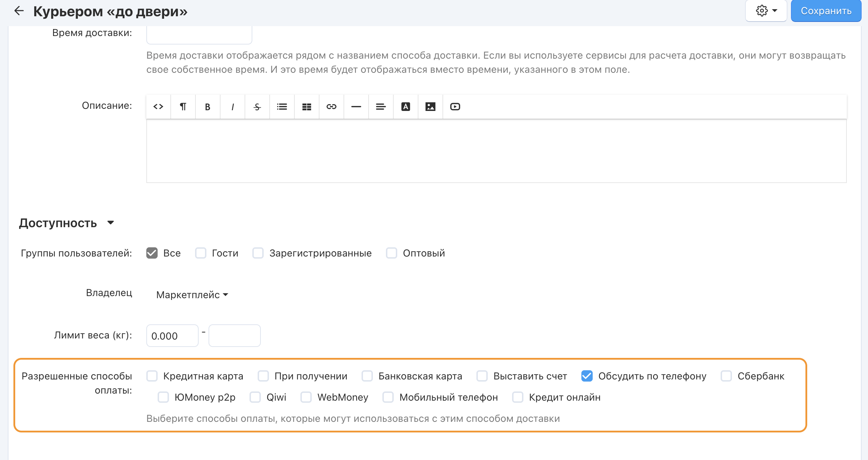The image size is (868, 460).
Task: Collapse the Доступность section
Action: click(x=111, y=223)
